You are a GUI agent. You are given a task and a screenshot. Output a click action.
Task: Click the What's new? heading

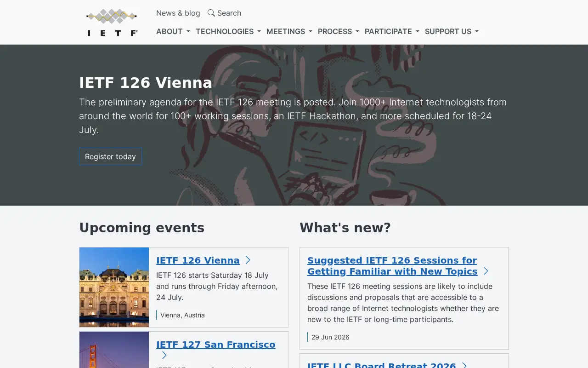pos(345,228)
